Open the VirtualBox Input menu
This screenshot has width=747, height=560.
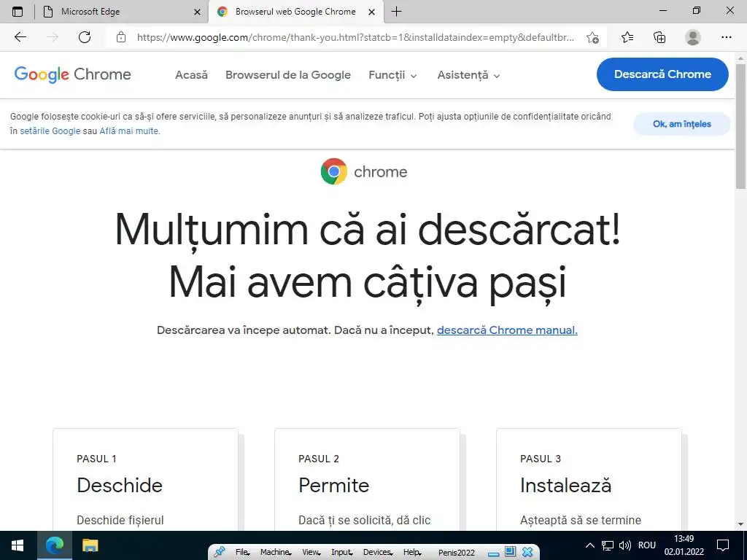(341, 553)
